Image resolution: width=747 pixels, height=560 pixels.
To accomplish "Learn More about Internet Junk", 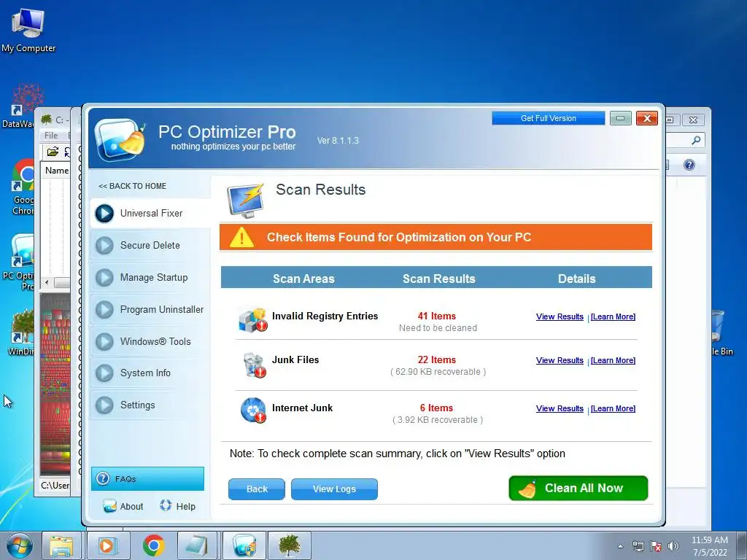I will click(x=613, y=408).
